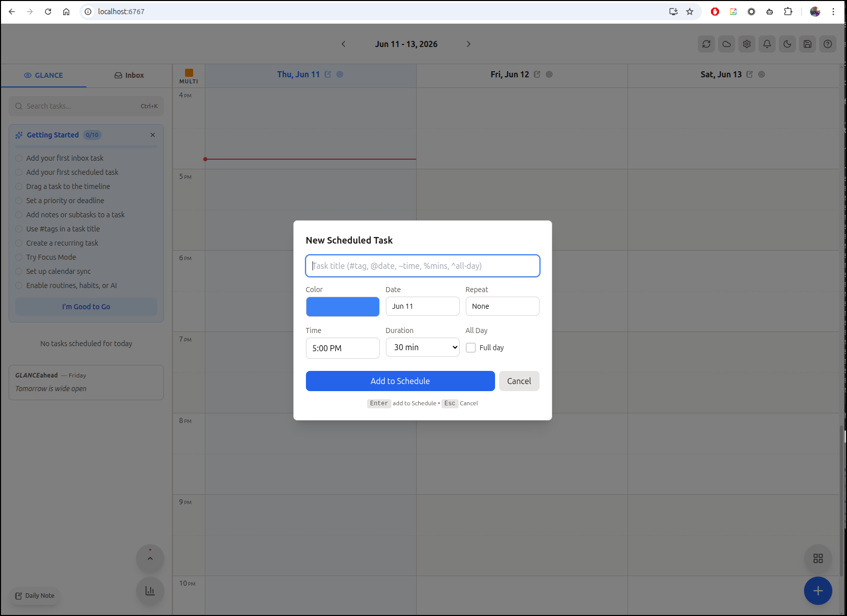Check 'Enable routines, habits, or AI'

(x=19, y=286)
